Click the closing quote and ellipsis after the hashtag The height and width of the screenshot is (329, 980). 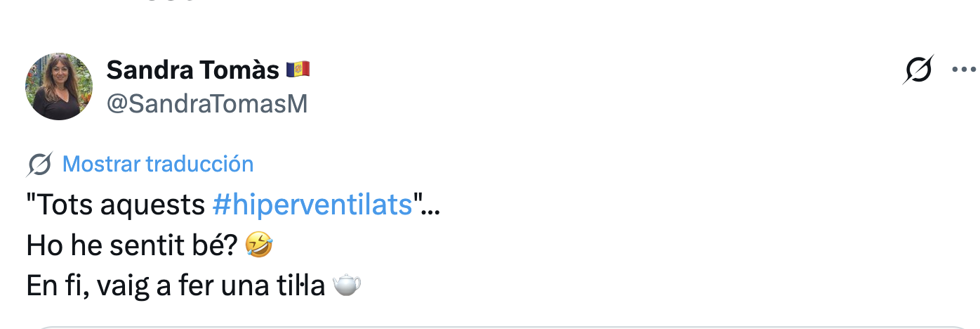click(427, 205)
